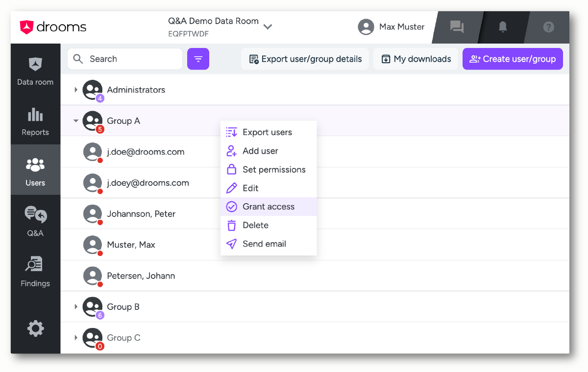Click the data room code EQFPTWDF
The width and height of the screenshot is (588, 372).
pyautogui.click(x=188, y=34)
